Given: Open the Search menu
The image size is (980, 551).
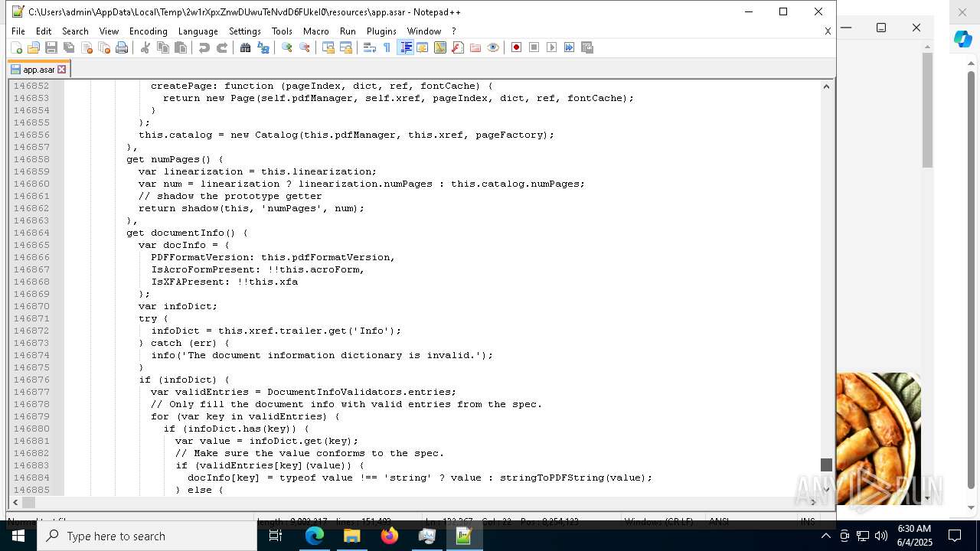Looking at the screenshot, I should [x=75, y=31].
